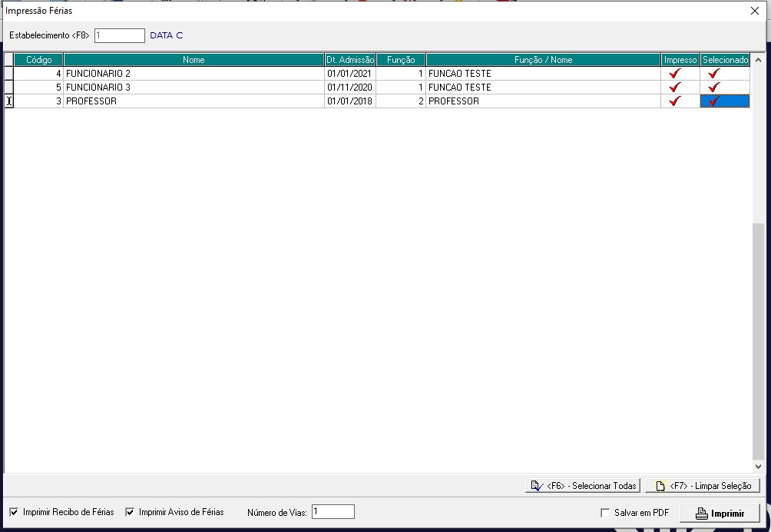Click Código cell with value 5
771x532 pixels.
pos(39,87)
